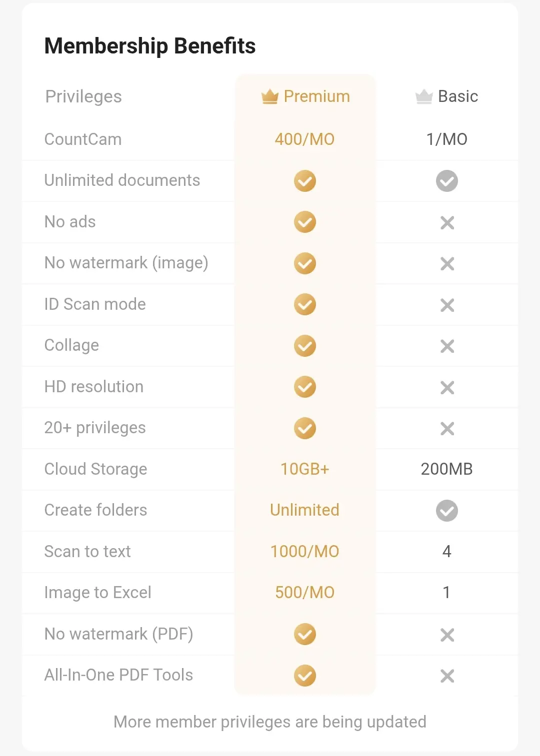This screenshot has height=756, width=540.
Task: Click the CountCam privilege label
Action: point(83,139)
